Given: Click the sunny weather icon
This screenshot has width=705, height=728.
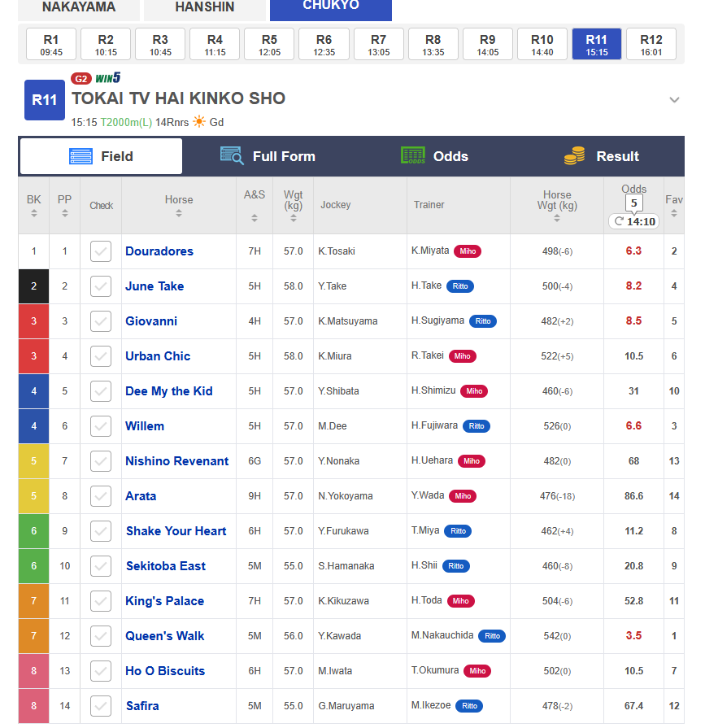Looking at the screenshot, I should [x=199, y=122].
